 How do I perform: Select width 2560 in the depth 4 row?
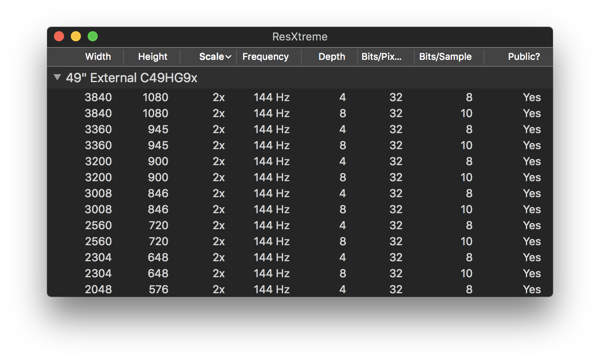point(98,225)
